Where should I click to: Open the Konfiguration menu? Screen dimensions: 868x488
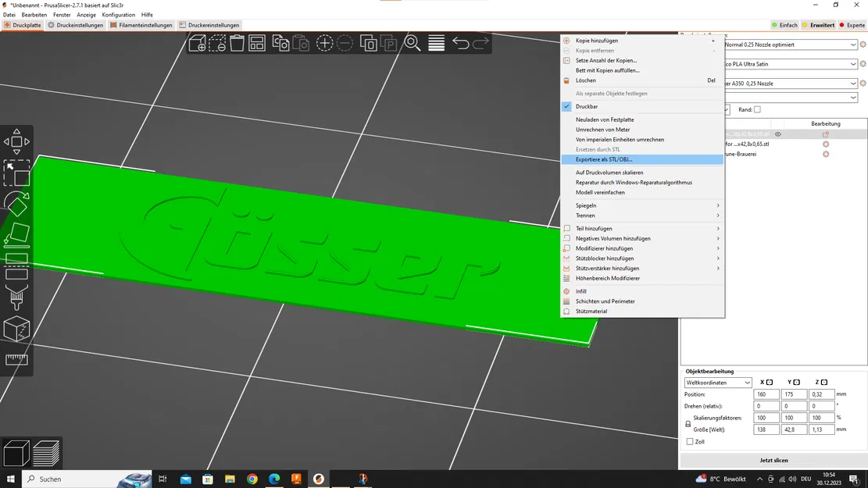pos(119,15)
